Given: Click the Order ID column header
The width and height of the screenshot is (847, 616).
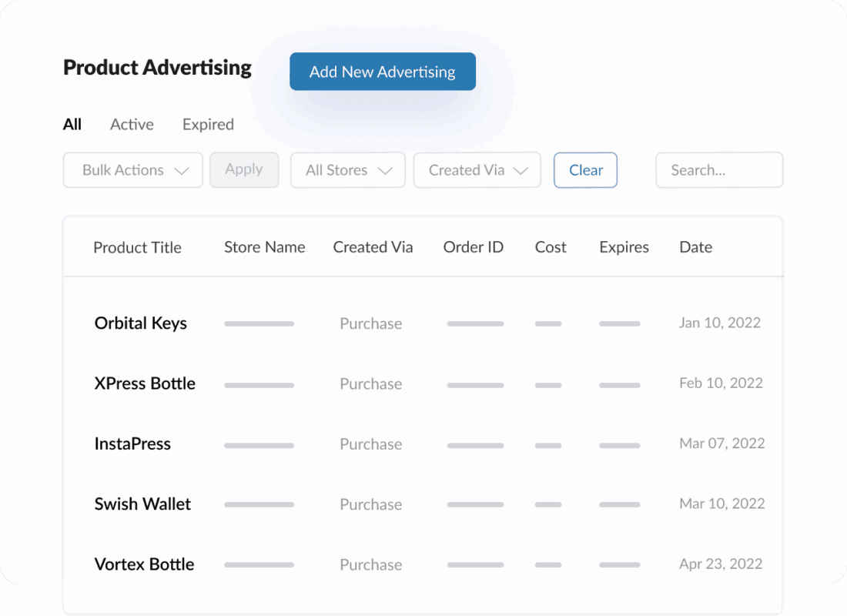Looking at the screenshot, I should [473, 247].
